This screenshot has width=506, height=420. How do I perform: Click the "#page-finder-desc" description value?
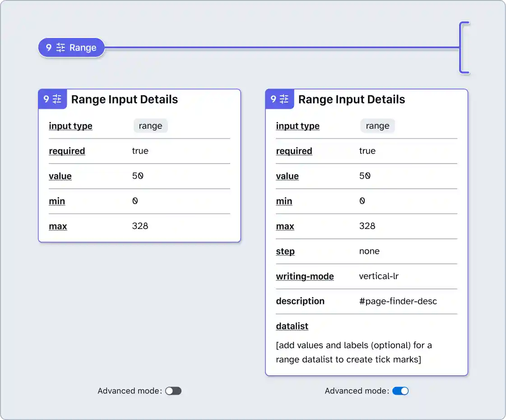coord(398,301)
